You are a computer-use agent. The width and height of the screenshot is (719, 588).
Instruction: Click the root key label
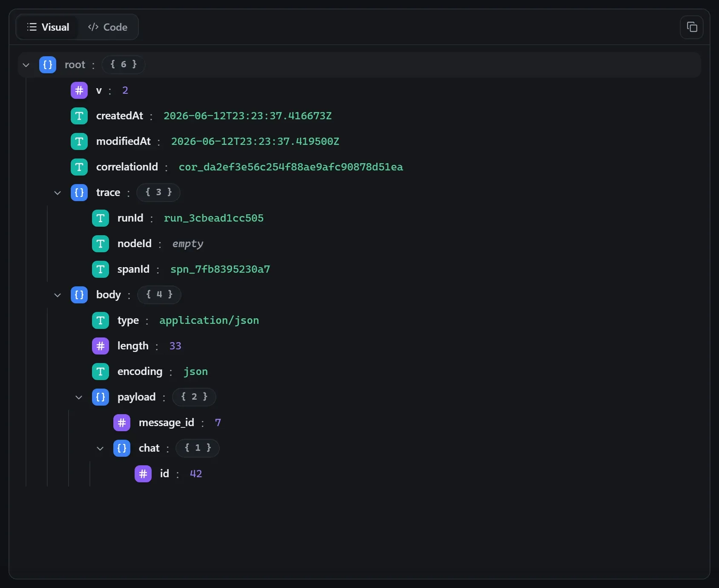coord(75,65)
